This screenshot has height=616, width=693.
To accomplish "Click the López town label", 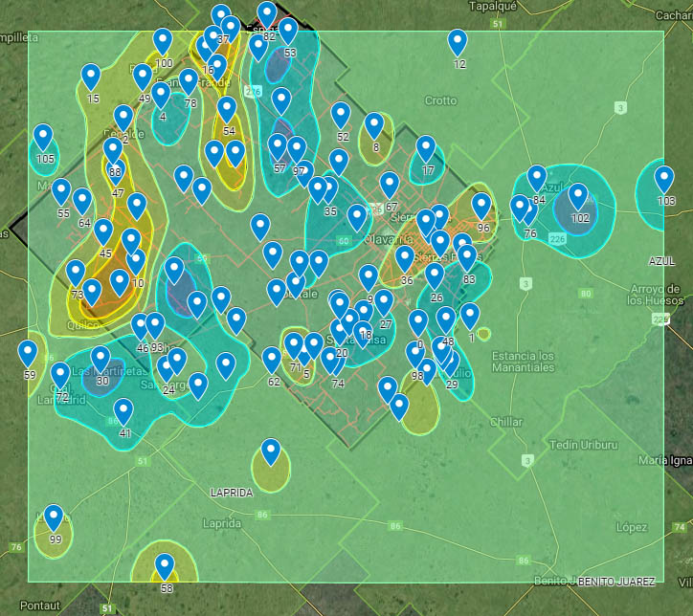I will 632,527.
